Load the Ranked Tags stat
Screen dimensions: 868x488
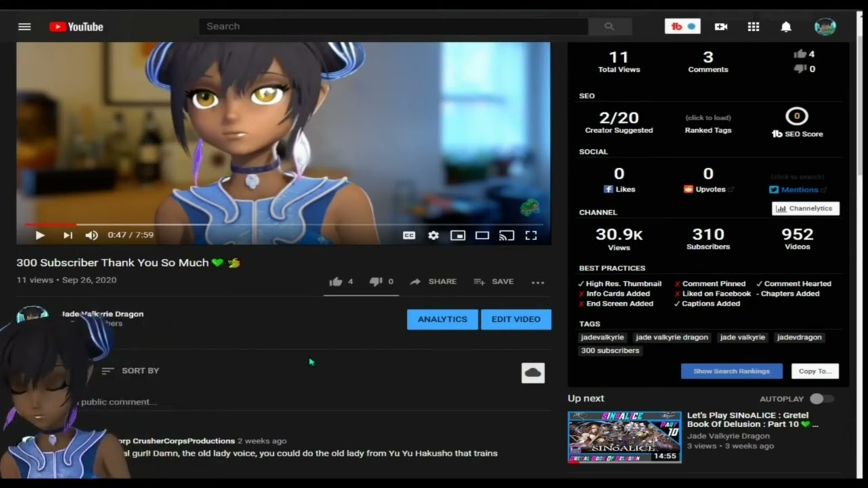(708, 124)
